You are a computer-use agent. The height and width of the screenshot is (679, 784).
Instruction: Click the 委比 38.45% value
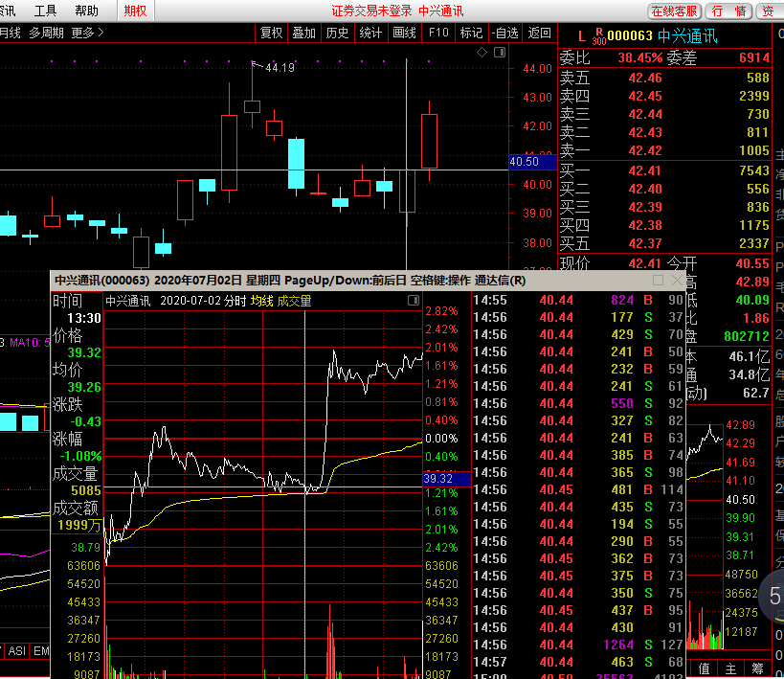(640, 58)
